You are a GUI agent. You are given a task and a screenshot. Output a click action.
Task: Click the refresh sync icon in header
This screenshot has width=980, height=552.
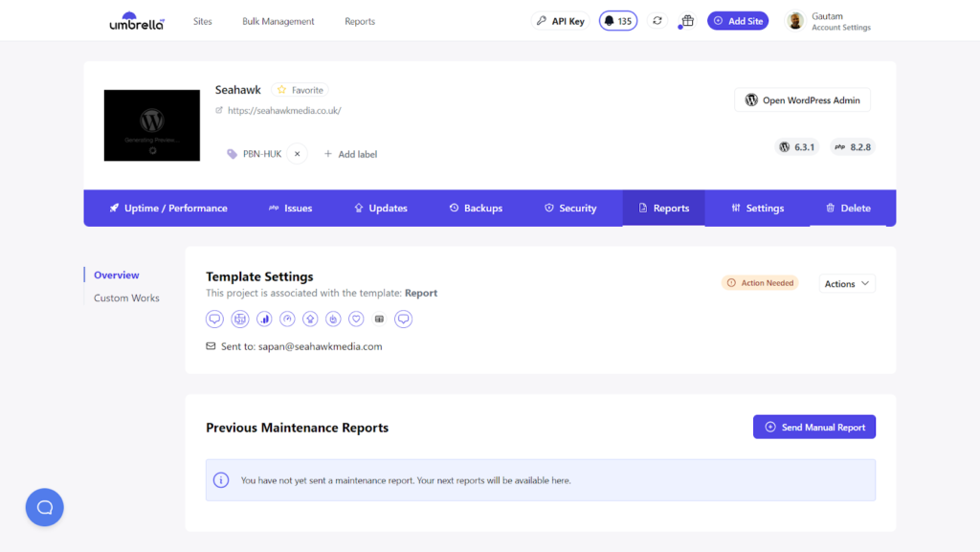[x=657, y=21]
